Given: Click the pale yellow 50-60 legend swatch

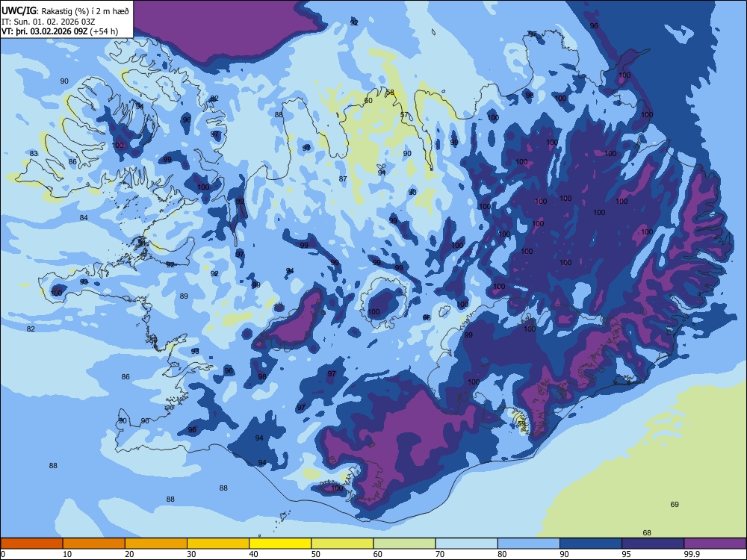Looking at the screenshot, I should pyautogui.click(x=342, y=544).
